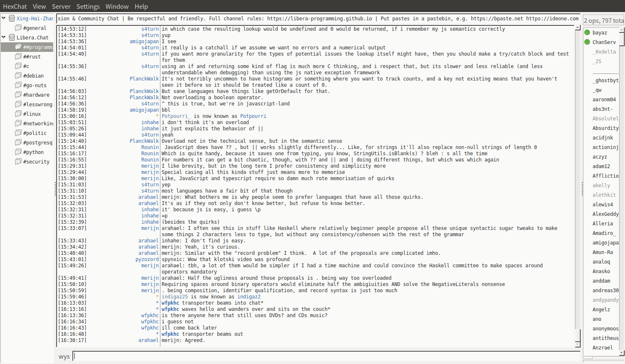The height and width of the screenshot is (364, 625).
Task: Collapse the Xing-Hai-Zhar server tree
Action: 4,18
